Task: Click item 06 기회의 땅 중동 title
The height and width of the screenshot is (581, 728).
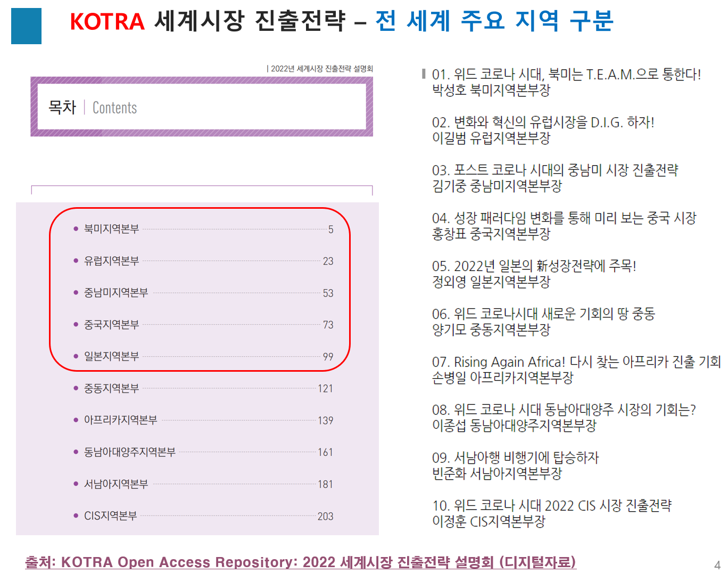Action: click(543, 314)
